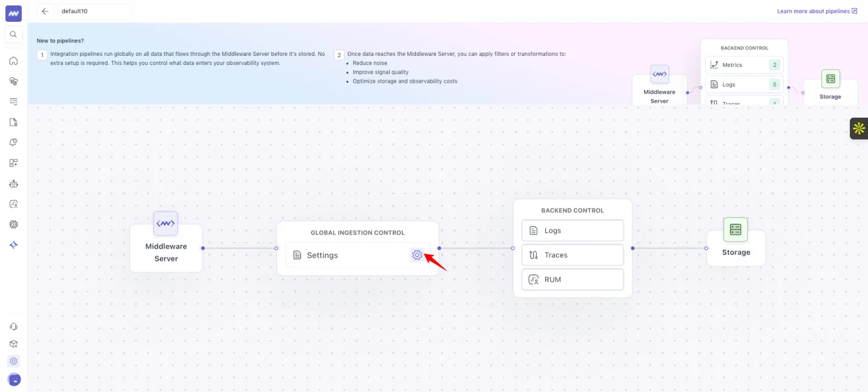Click the 'New to pipelines?' heading
Viewport: 868px width, 392px height.
tap(60, 41)
